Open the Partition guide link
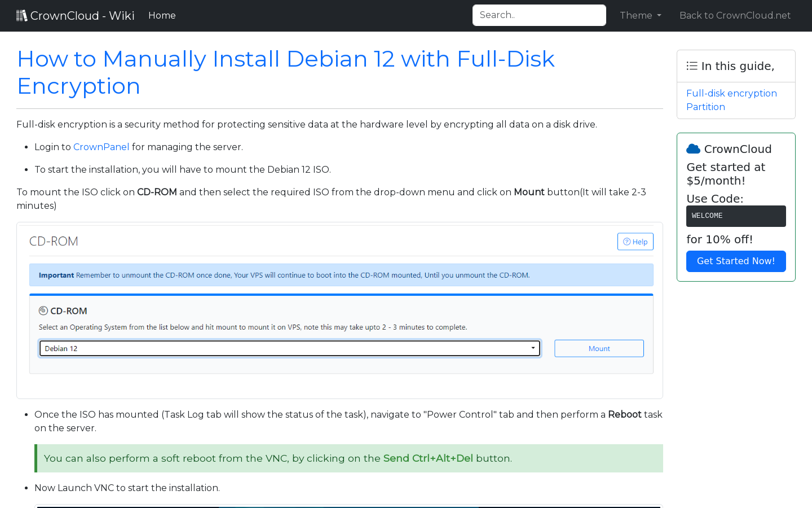The width and height of the screenshot is (812, 508). pos(705,107)
